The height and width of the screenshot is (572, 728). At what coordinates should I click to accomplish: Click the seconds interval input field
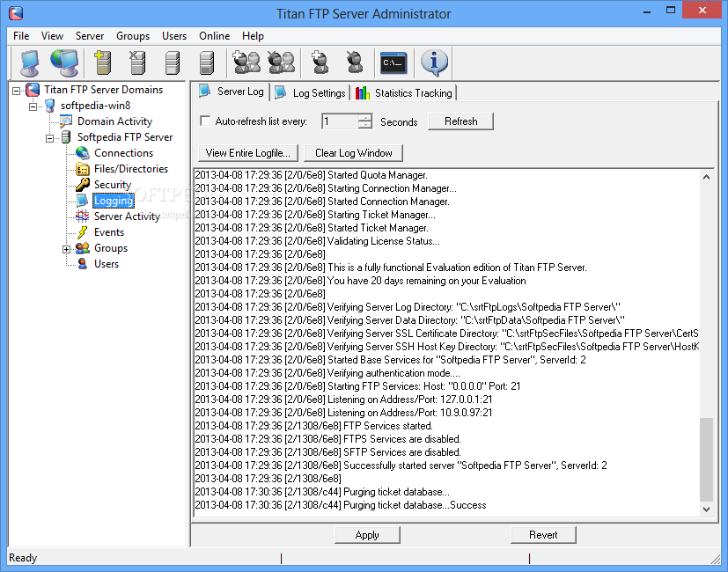341,121
